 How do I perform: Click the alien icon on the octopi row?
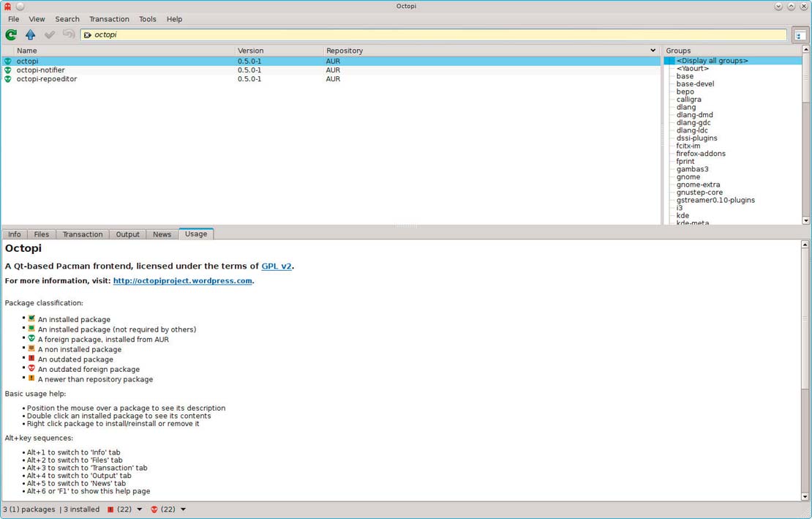[8, 61]
